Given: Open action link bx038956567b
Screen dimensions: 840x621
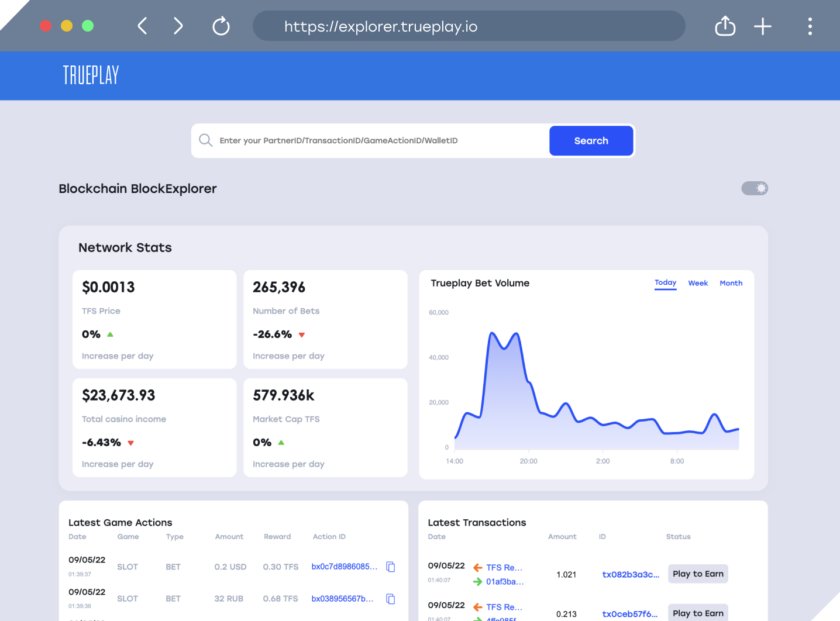Looking at the screenshot, I should tap(342, 599).
